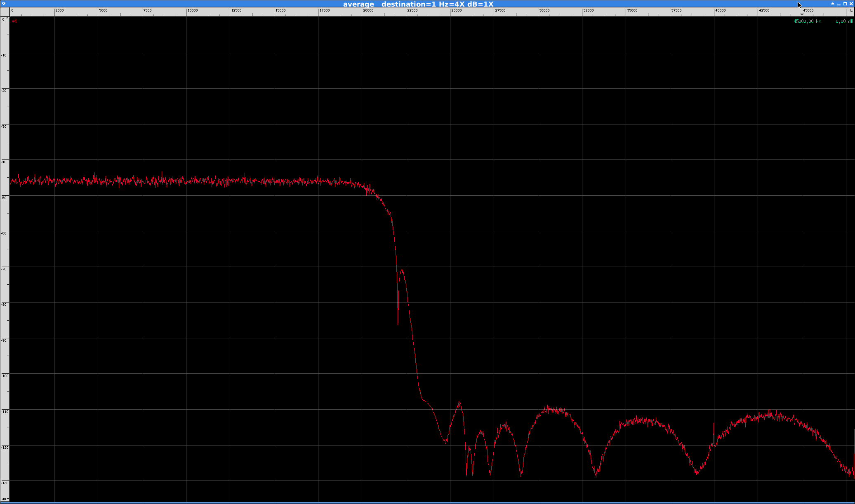Image resolution: width=855 pixels, height=504 pixels.
Task: Click the 45000.00 Hz cursor readout
Action: (x=807, y=21)
